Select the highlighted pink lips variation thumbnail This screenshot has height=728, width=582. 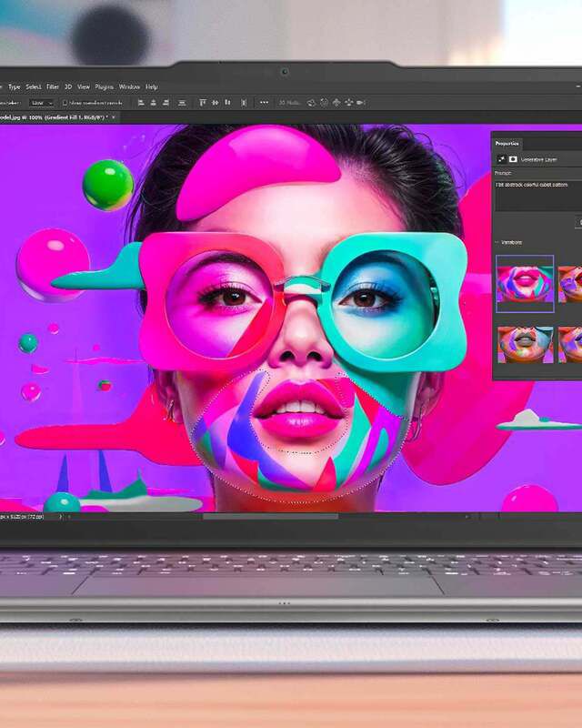(525, 284)
